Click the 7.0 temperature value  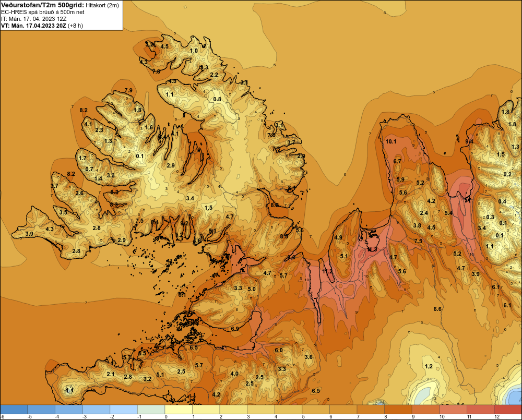pos(271,135)
